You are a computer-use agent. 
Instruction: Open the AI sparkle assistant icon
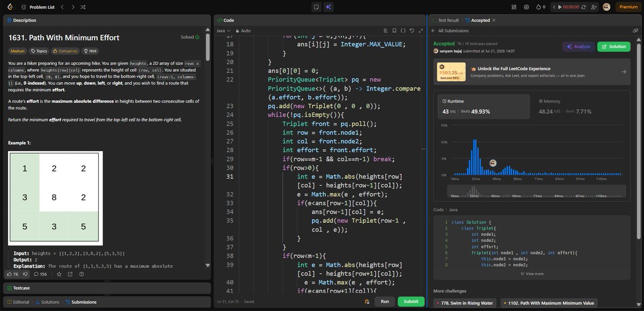tap(328, 7)
